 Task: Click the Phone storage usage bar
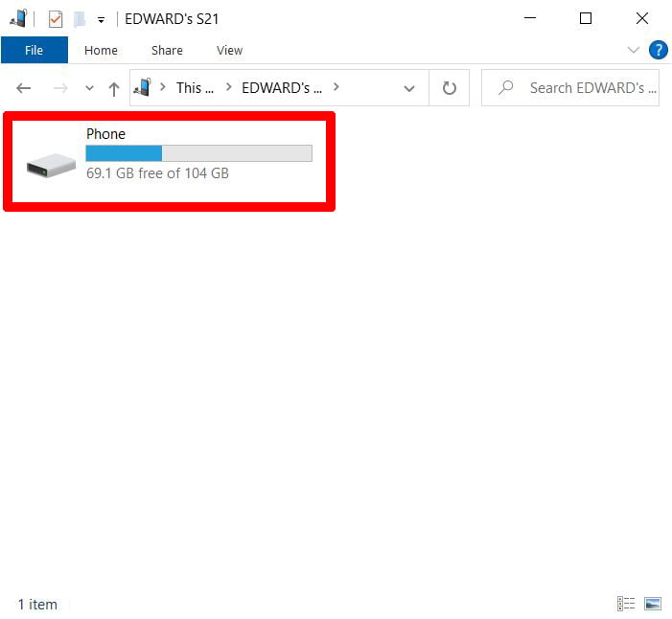198,153
